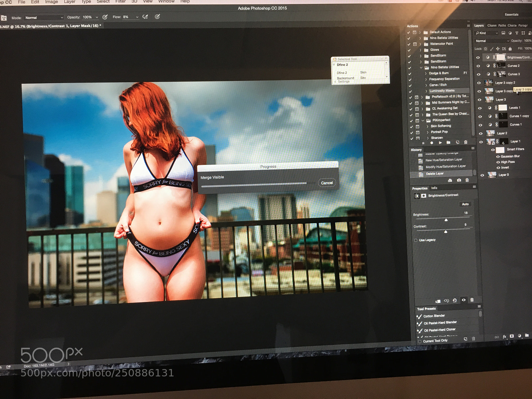Screen dimensions: 532x399
Task: Click view previous state icon in Properties
Action: (x=446, y=301)
